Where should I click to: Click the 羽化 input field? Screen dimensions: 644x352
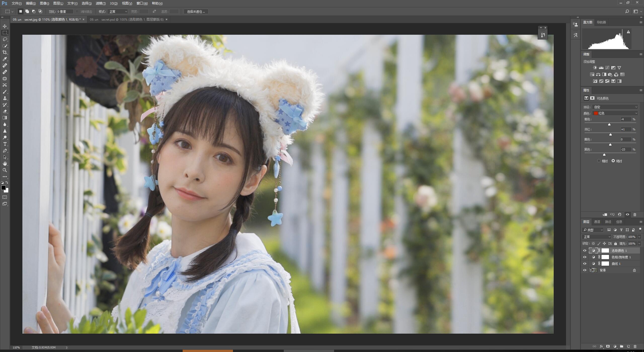65,12
